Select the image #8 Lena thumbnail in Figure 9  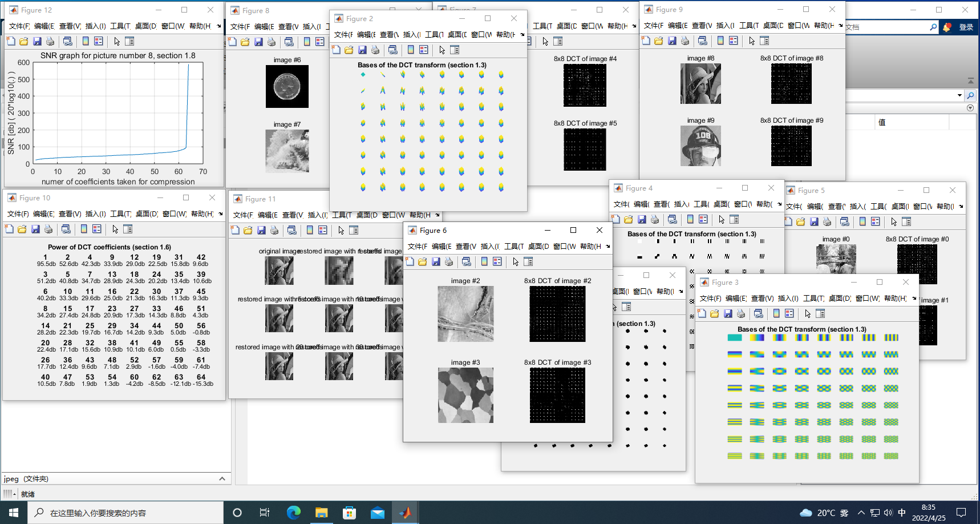coord(700,83)
